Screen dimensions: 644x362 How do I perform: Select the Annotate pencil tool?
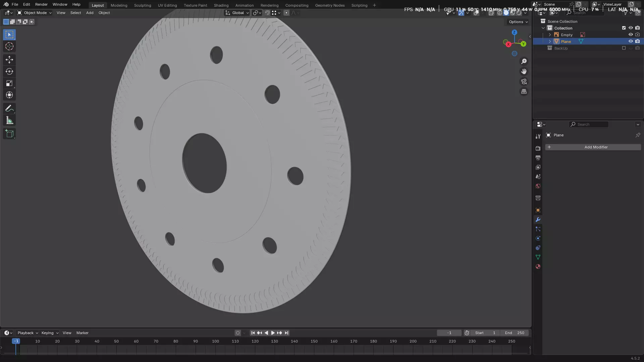click(x=9, y=109)
